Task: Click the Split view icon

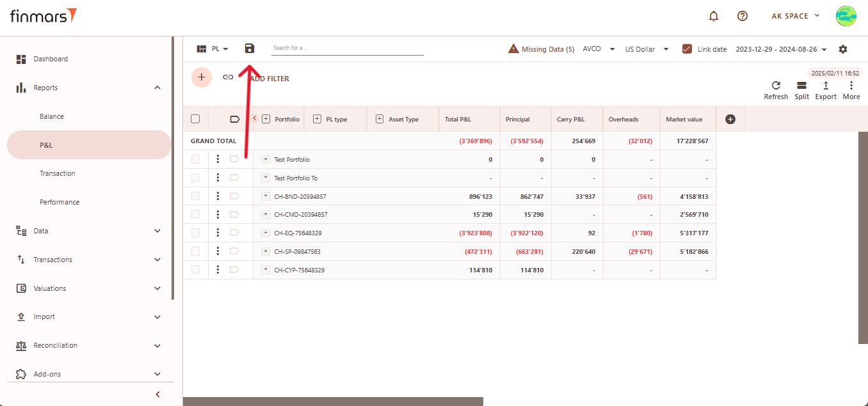Action: point(801,86)
